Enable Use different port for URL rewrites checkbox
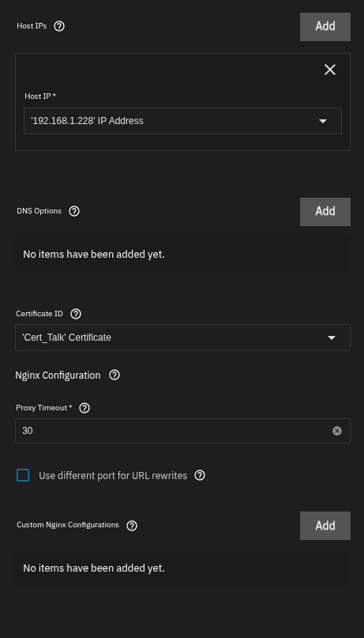The height and width of the screenshot is (638, 364). (23, 475)
